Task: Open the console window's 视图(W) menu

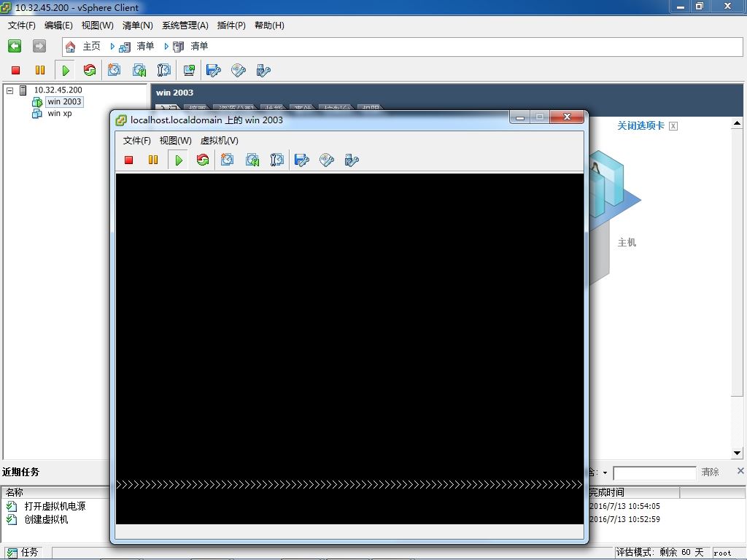Action: pyautogui.click(x=175, y=141)
